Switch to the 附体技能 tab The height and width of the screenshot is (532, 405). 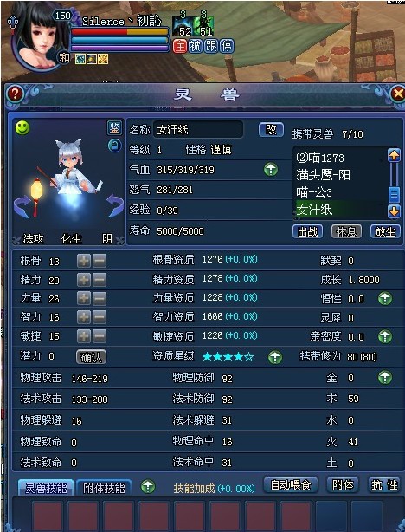coord(104,488)
